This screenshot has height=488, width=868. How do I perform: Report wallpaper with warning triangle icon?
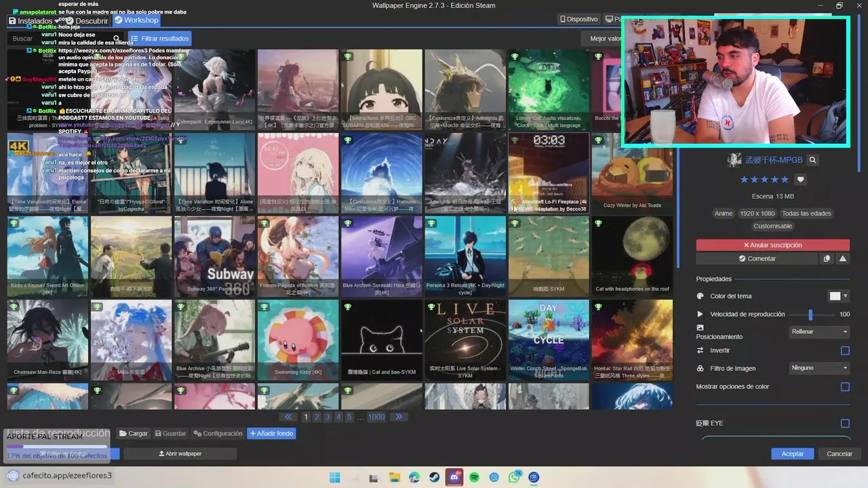coord(843,258)
